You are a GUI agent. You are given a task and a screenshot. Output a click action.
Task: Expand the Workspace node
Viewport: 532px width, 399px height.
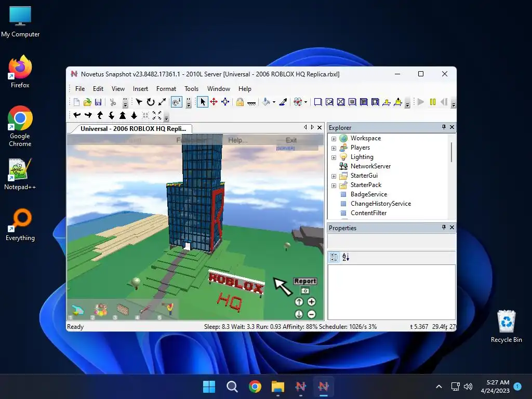[x=334, y=139]
